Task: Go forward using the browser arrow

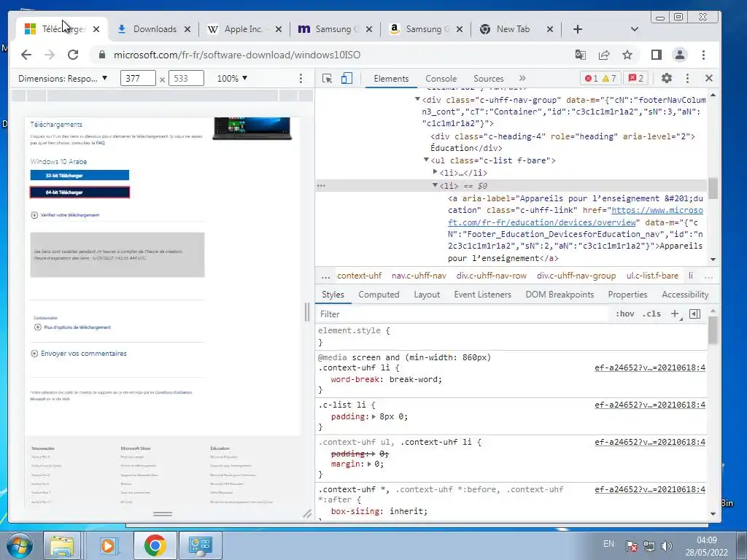Action: [50, 55]
